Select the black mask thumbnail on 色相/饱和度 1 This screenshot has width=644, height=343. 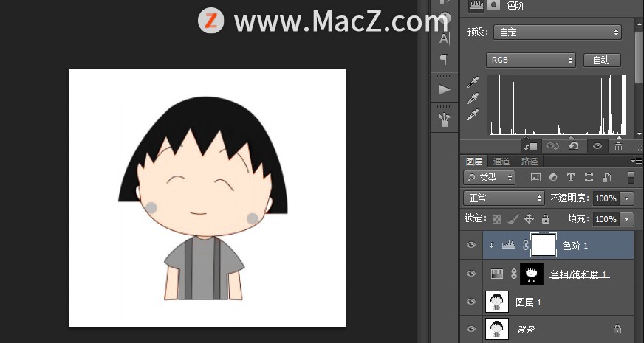(532, 274)
